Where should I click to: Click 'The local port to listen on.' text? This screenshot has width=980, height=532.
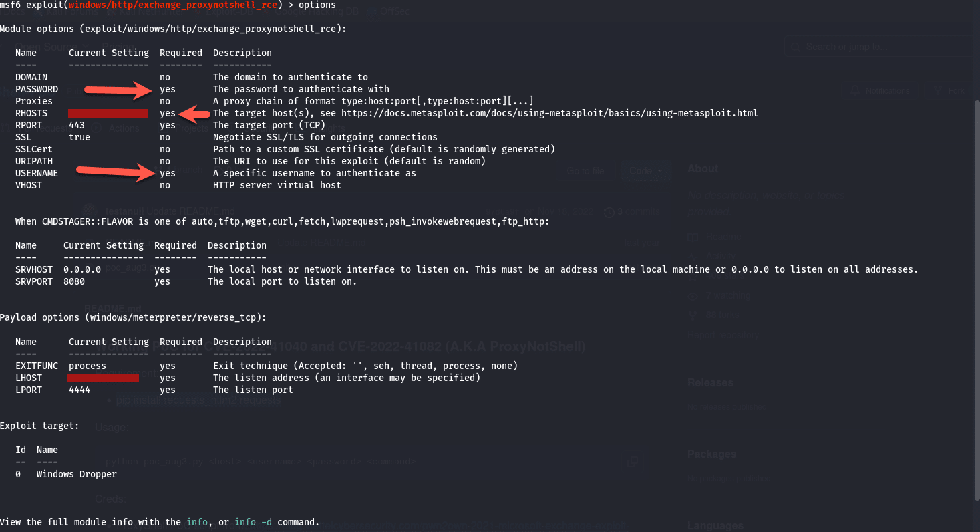pos(283,282)
